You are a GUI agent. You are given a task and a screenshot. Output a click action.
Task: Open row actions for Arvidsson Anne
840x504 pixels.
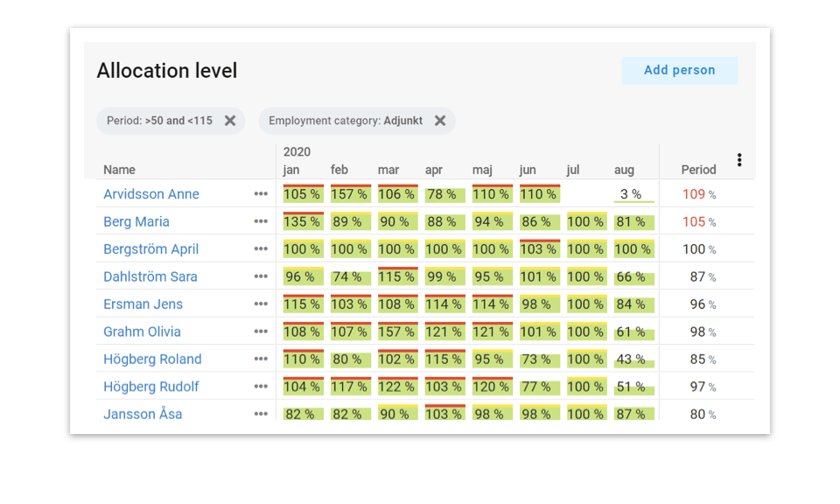pos(260,194)
